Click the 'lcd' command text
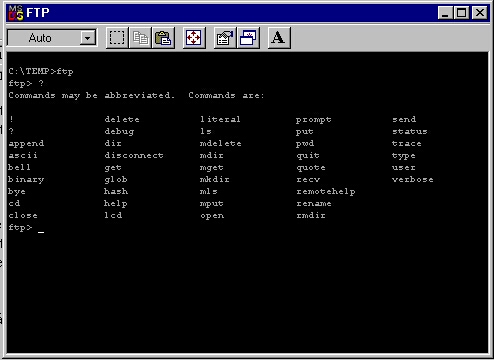 tap(113, 215)
